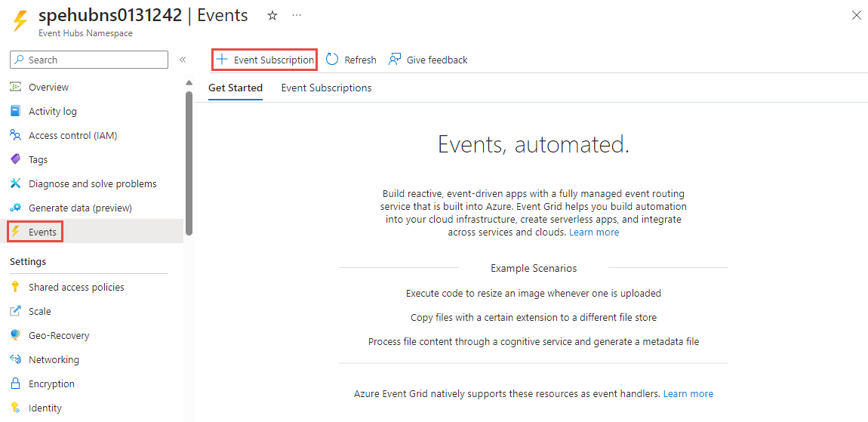Select the Access control (IAM) icon
868x422 pixels.
pyautogui.click(x=15, y=135)
